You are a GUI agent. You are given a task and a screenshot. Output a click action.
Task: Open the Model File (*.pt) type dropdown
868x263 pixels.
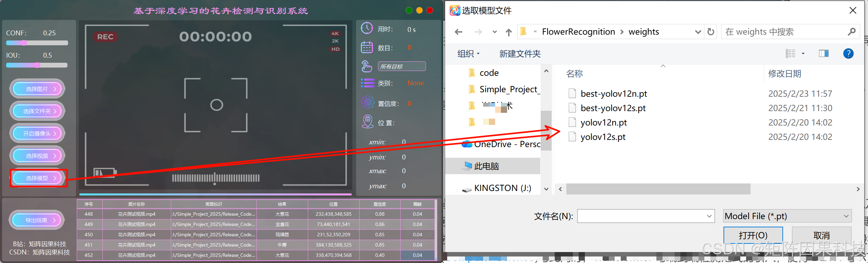(787, 216)
